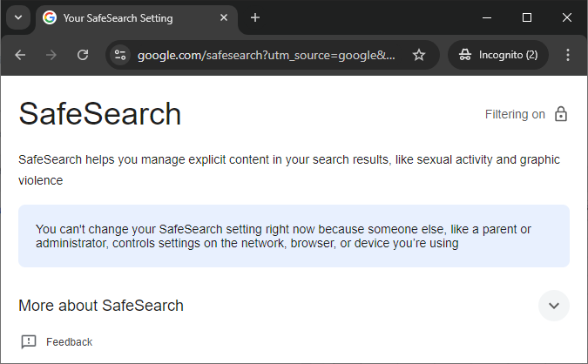The width and height of the screenshot is (588, 364).
Task: Open Chrome's three-dot menu
Action: (568, 55)
